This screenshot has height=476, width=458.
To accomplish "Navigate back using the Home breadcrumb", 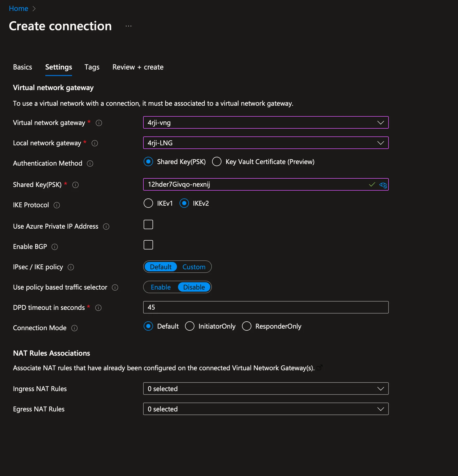I will click(18, 8).
